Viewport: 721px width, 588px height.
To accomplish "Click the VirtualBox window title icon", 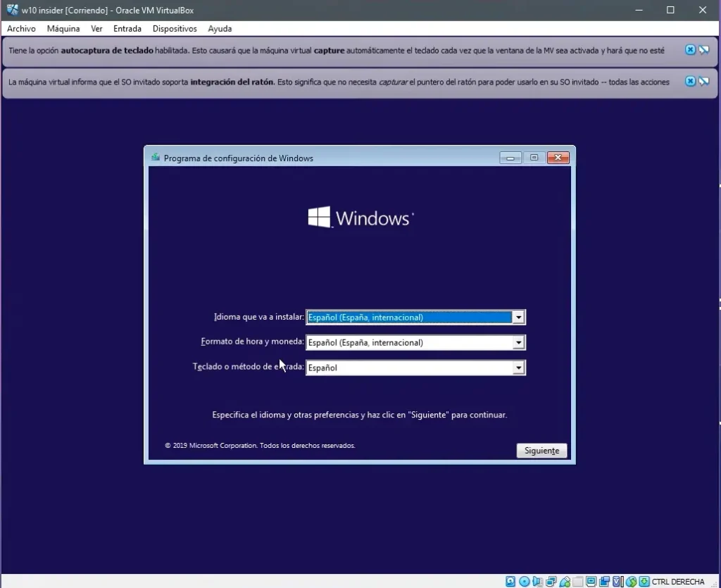I will (12, 10).
